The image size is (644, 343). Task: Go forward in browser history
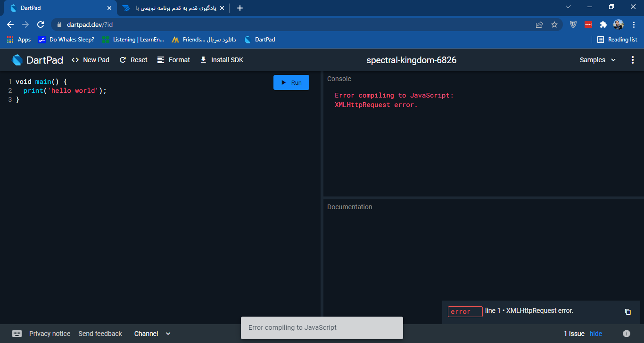[25, 24]
